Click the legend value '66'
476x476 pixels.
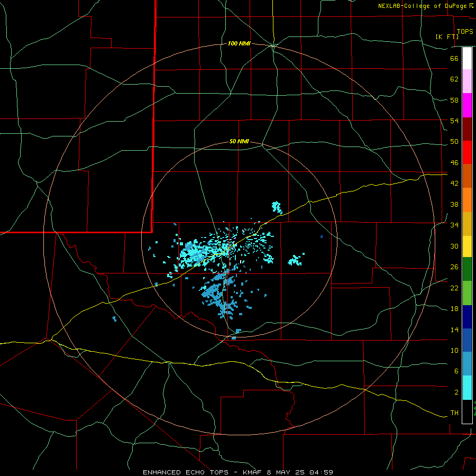click(454, 58)
